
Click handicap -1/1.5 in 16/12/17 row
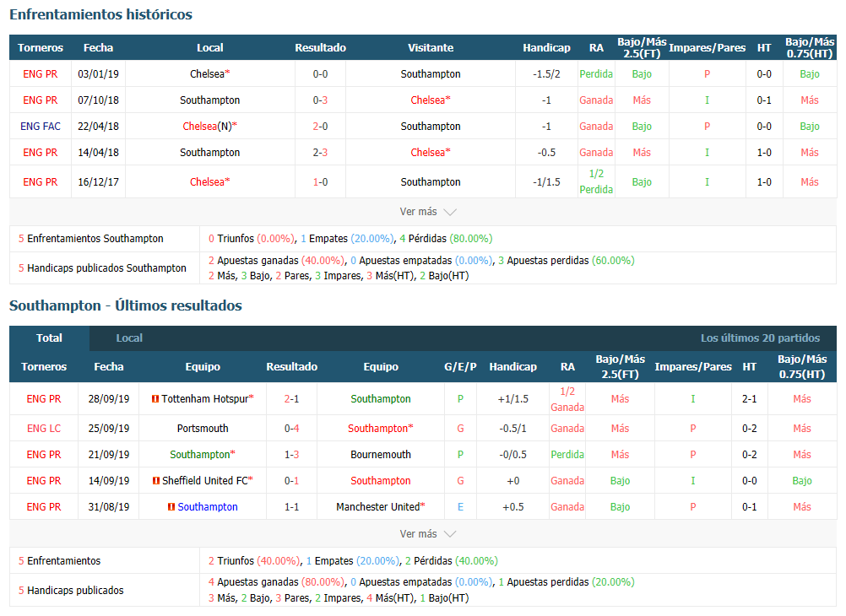click(546, 182)
